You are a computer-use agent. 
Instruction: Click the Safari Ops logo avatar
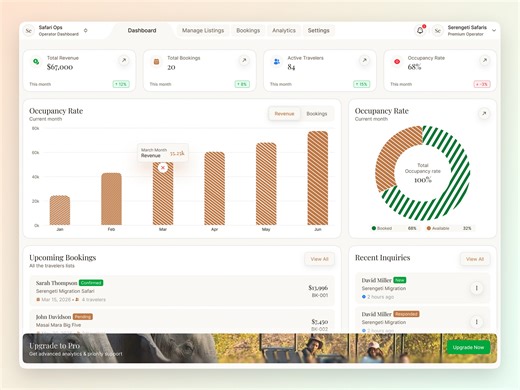point(29,31)
